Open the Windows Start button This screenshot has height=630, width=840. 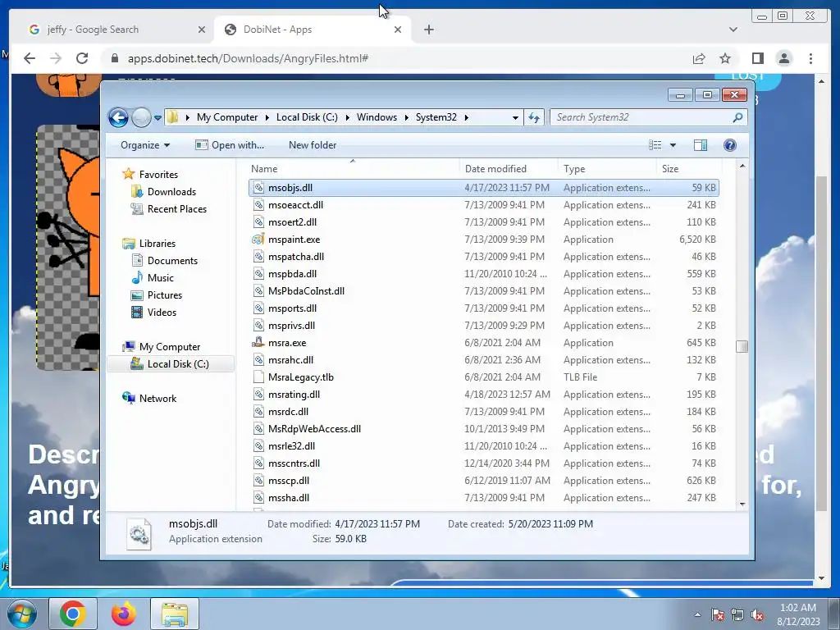coord(22,614)
